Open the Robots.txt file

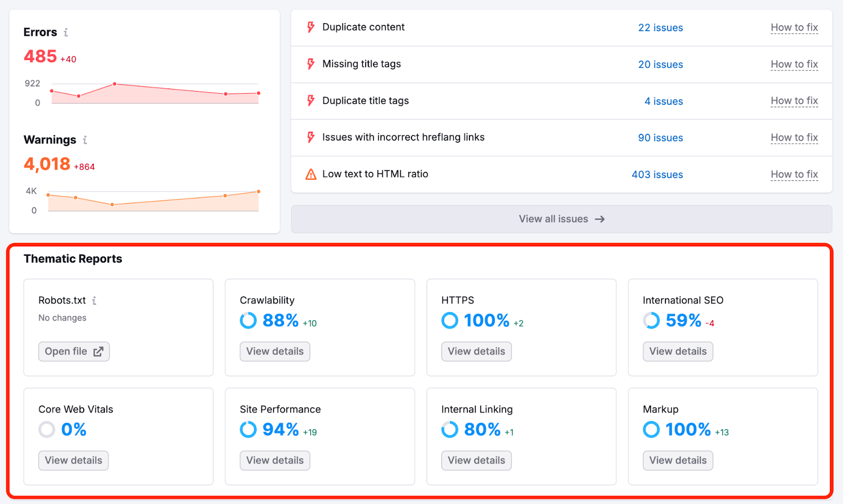click(x=74, y=351)
